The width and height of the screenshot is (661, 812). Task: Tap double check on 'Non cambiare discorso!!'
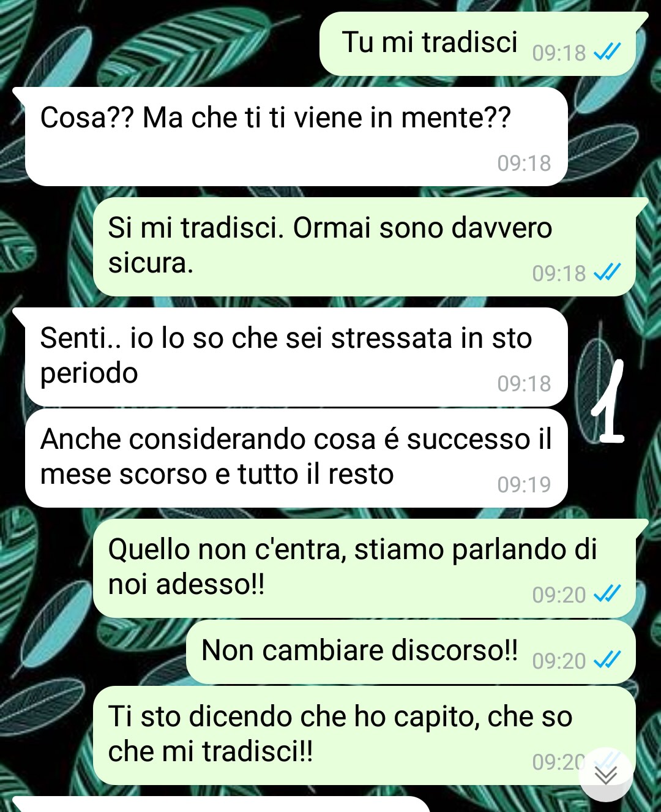(x=607, y=660)
